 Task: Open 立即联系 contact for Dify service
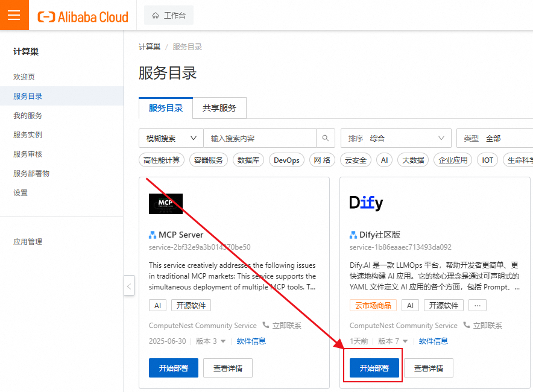click(490, 325)
